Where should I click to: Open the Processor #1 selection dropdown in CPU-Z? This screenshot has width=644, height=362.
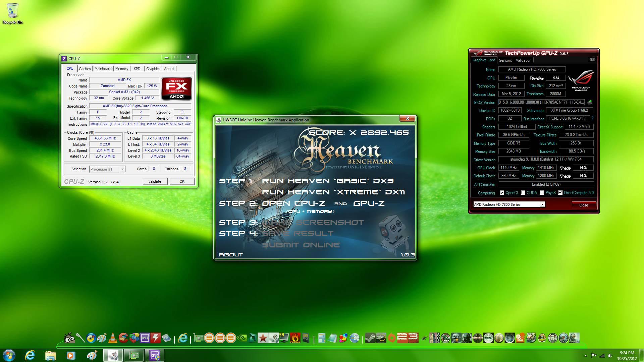[107, 169]
